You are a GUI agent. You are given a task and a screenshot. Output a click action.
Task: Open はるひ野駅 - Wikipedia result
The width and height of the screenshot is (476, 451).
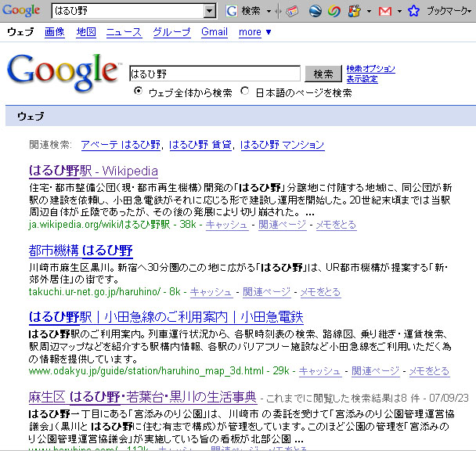93,171
